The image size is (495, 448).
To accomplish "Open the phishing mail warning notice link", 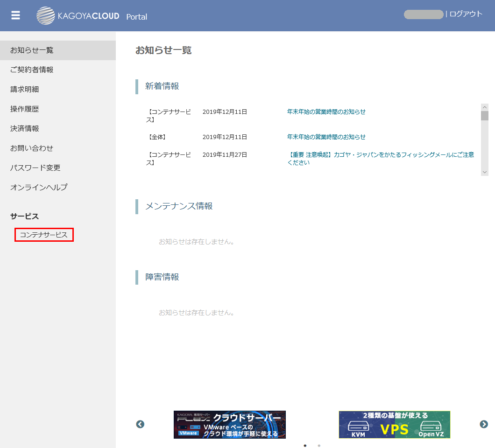I will (x=380, y=155).
